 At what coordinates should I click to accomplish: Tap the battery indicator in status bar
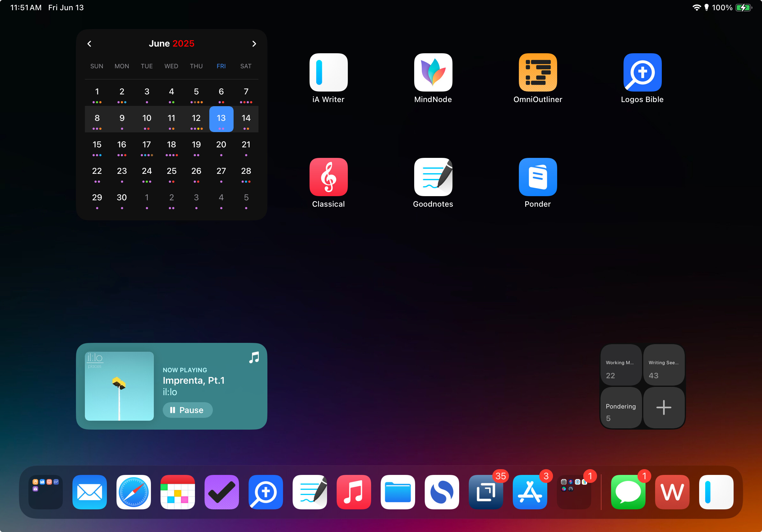744,7
